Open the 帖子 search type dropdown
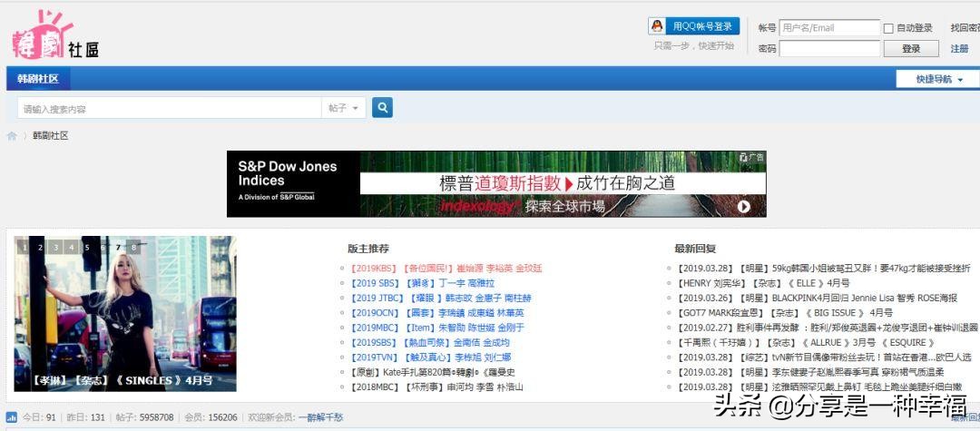Image resolution: width=980 pixels, height=431 pixels. (344, 108)
